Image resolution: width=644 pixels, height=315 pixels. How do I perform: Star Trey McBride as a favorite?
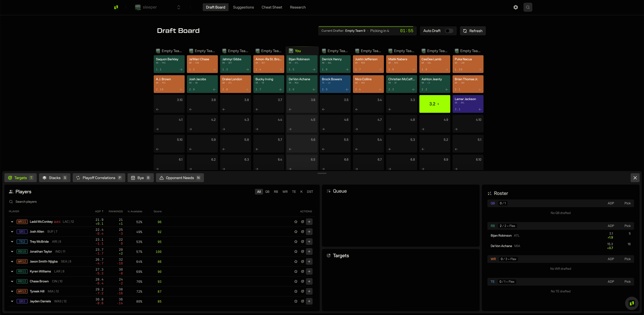[x=296, y=242]
